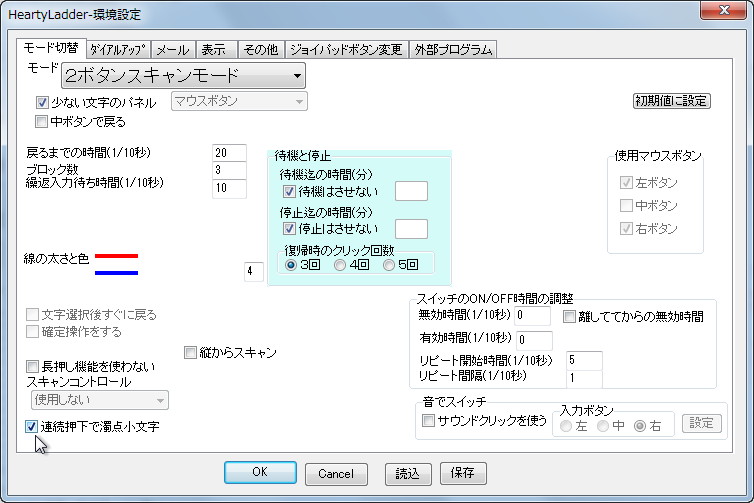Expand the スキャンコントロール dropdown 使用しない
754x503 pixels.
click(100, 400)
